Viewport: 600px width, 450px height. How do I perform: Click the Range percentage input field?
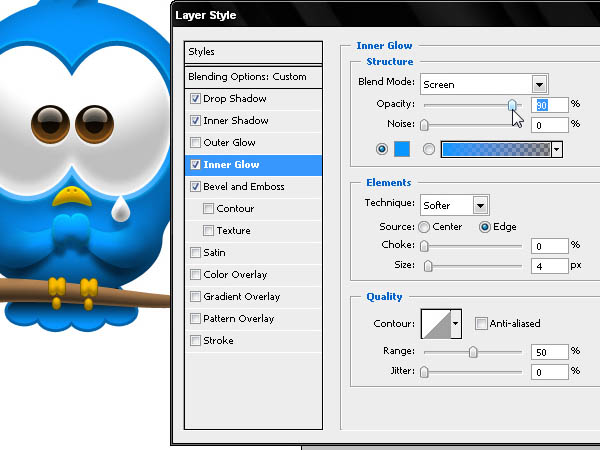pyautogui.click(x=549, y=352)
